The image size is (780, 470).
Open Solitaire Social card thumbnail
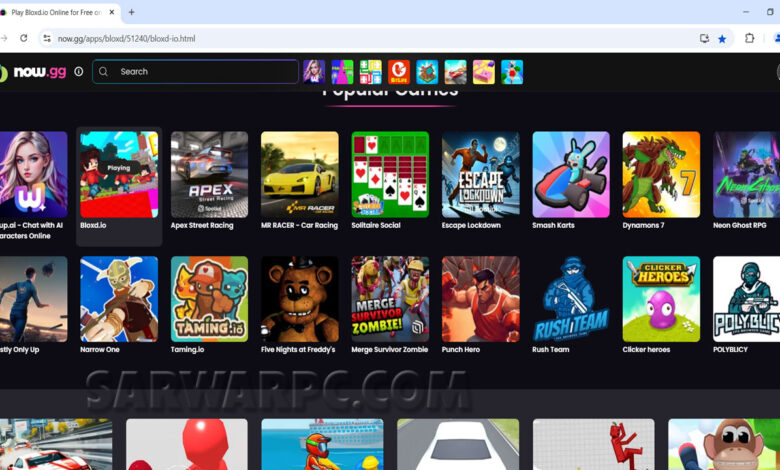[390, 175]
